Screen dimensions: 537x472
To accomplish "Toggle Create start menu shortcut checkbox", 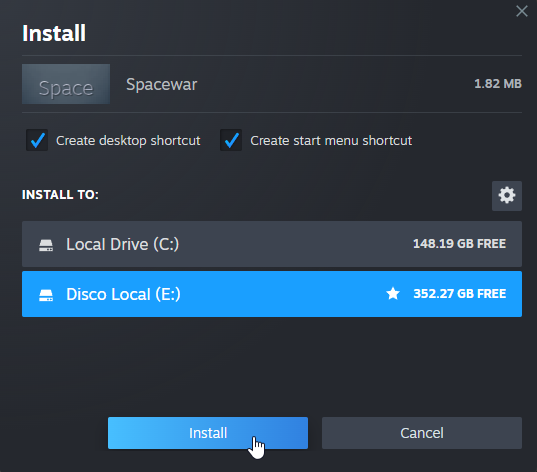I will click(x=231, y=140).
